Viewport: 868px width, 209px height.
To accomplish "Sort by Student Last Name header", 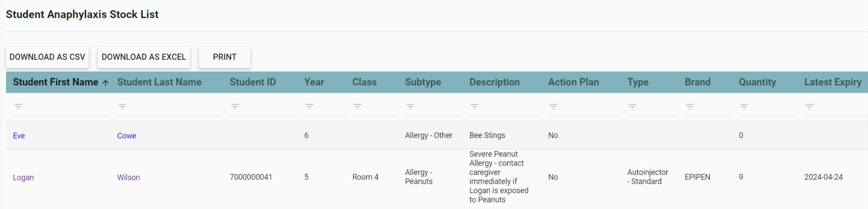I will (159, 82).
